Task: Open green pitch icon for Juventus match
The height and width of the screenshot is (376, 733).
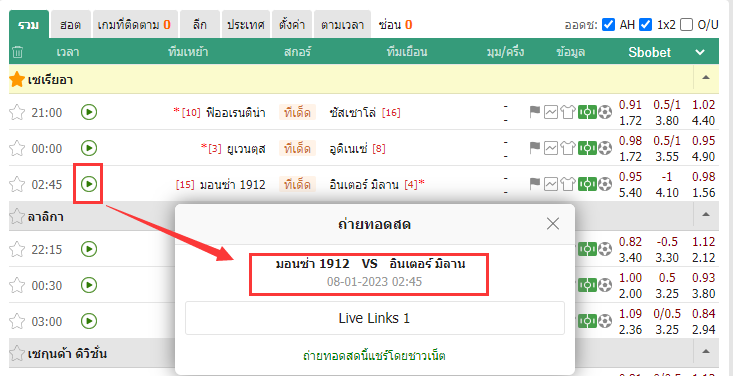Action: tap(587, 148)
